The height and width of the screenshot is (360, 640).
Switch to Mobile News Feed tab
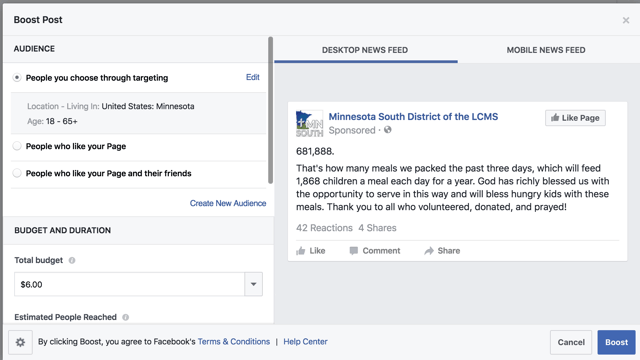tap(546, 50)
